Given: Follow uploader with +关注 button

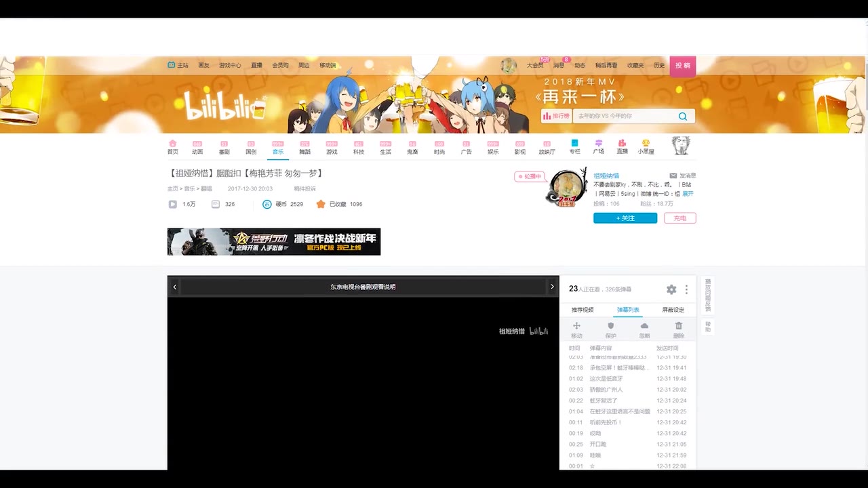Looking at the screenshot, I should click(625, 218).
